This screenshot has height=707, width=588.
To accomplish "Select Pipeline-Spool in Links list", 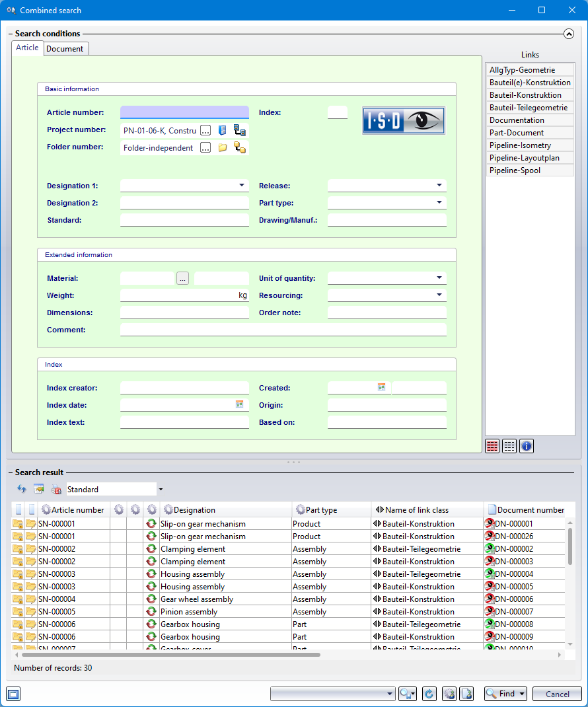I will (x=529, y=170).
